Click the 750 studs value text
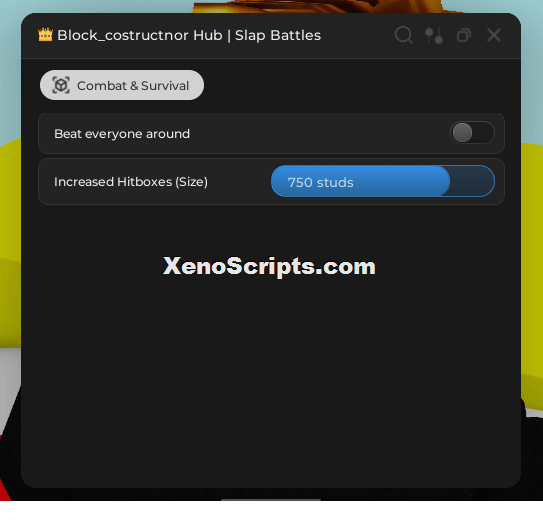The width and height of the screenshot is (543, 531). coord(320,183)
